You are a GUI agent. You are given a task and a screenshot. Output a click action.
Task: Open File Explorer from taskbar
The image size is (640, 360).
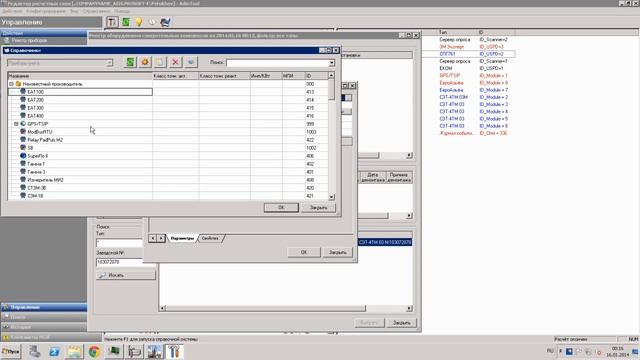[x=74, y=351]
